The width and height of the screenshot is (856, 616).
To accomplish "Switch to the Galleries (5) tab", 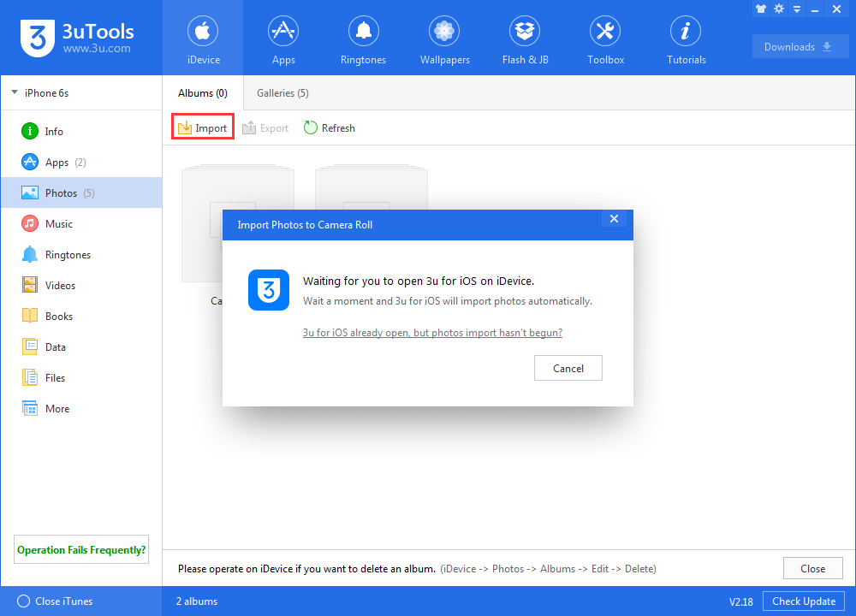I will coord(282,93).
